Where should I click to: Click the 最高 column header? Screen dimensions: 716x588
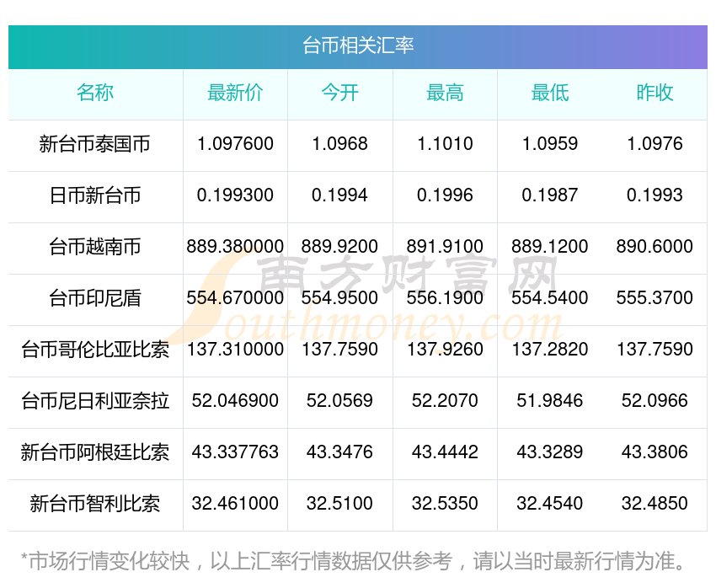coord(445,93)
